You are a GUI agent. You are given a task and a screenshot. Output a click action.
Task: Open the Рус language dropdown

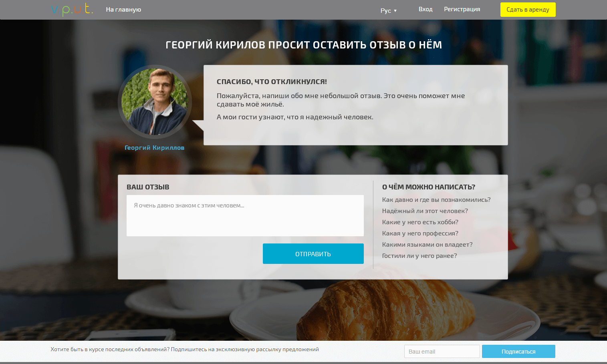pos(389,10)
